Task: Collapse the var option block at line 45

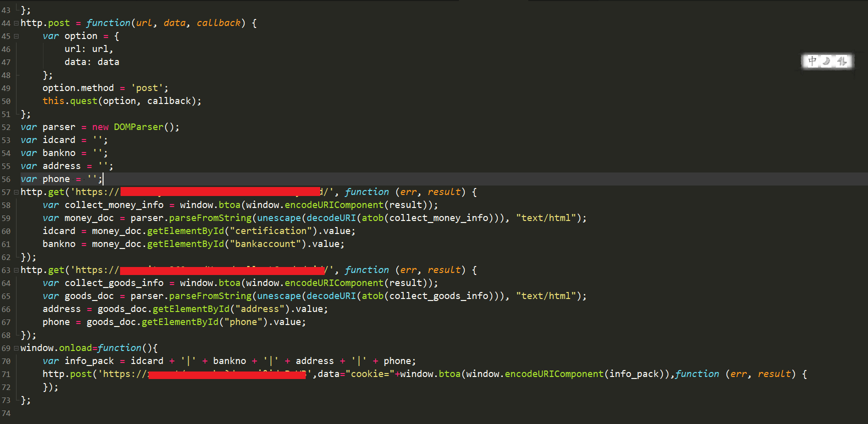Action: [x=16, y=36]
